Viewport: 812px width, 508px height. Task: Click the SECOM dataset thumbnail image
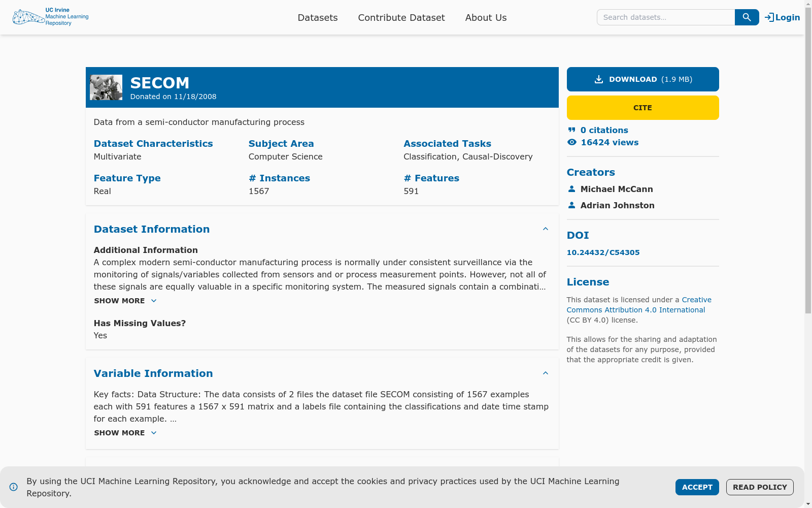(x=106, y=87)
